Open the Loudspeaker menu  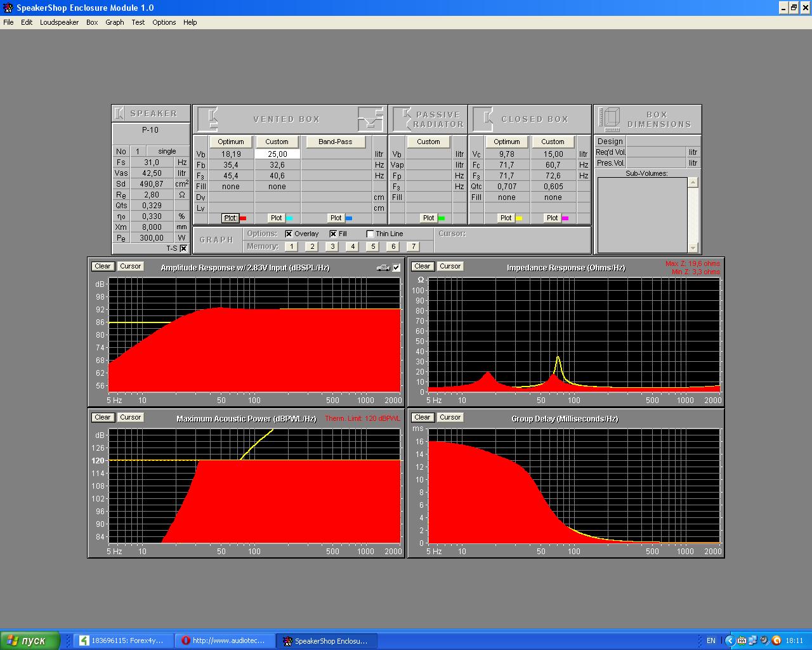tap(59, 22)
